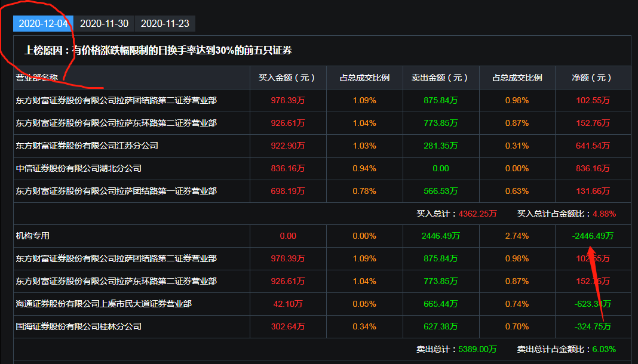Click the 机构专用 row label
This screenshot has height=364, width=638.
click(32, 236)
